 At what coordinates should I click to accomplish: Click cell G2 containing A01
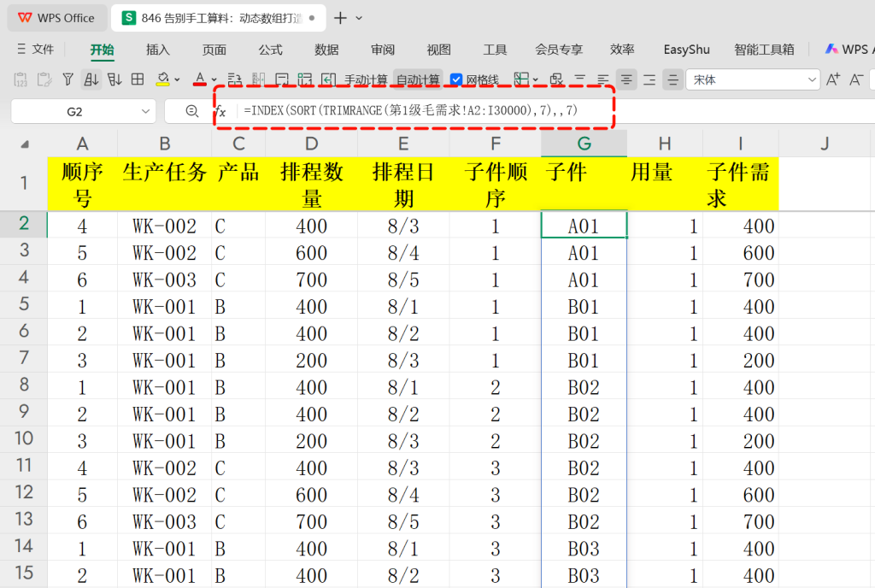point(584,224)
